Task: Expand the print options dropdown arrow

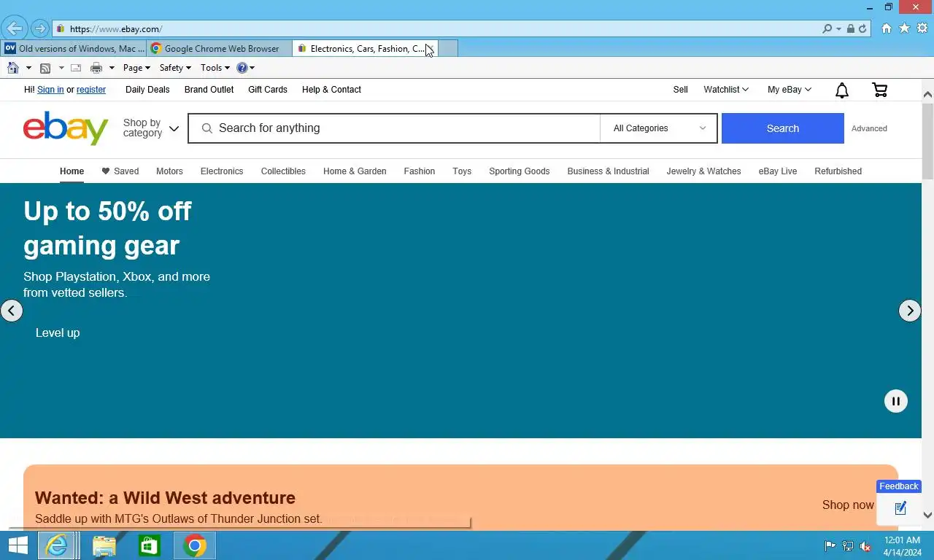Action: pos(112,68)
